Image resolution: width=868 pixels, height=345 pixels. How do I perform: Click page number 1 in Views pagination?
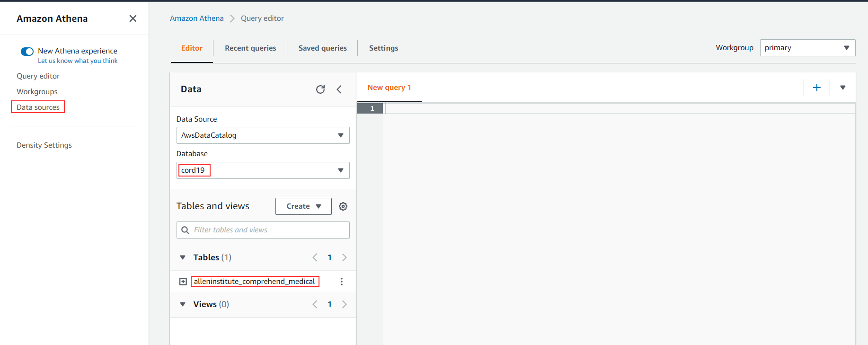tap(330, 304)
